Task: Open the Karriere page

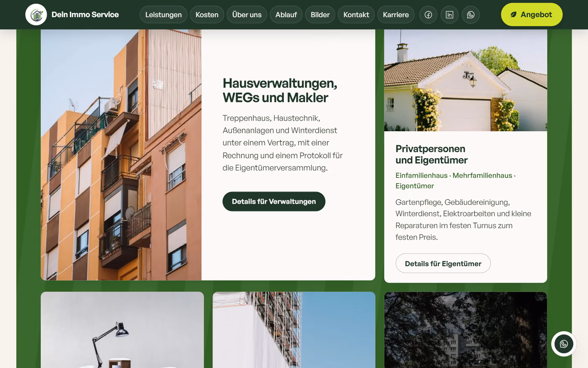Action: 396,15
